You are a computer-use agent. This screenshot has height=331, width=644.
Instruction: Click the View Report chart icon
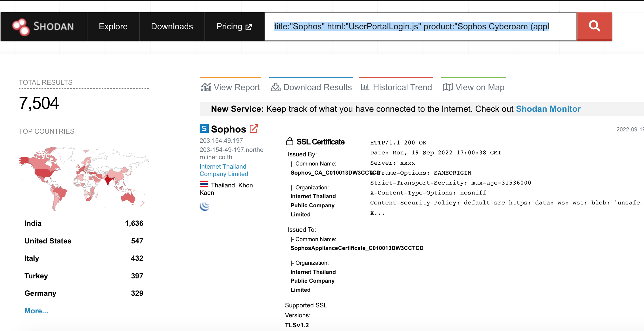[206, 87]
